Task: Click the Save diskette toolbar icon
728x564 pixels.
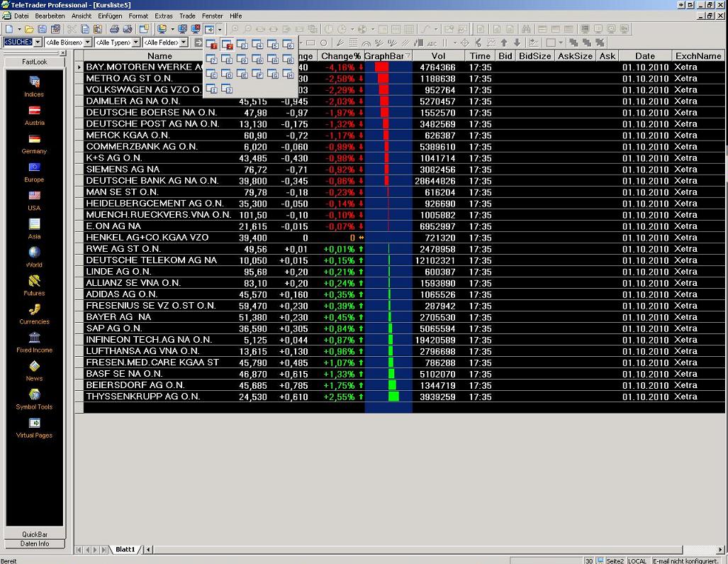Action: pos(43,29)
